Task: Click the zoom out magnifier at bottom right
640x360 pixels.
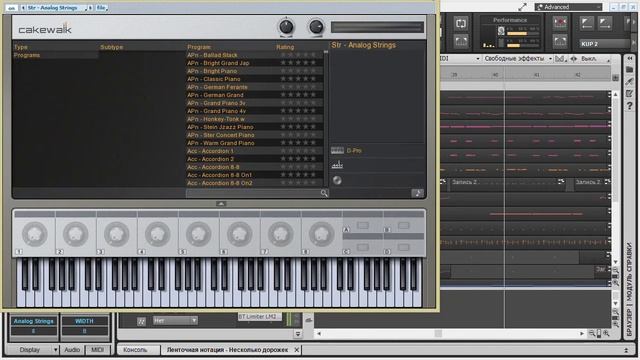Action: tap(591, 333)
